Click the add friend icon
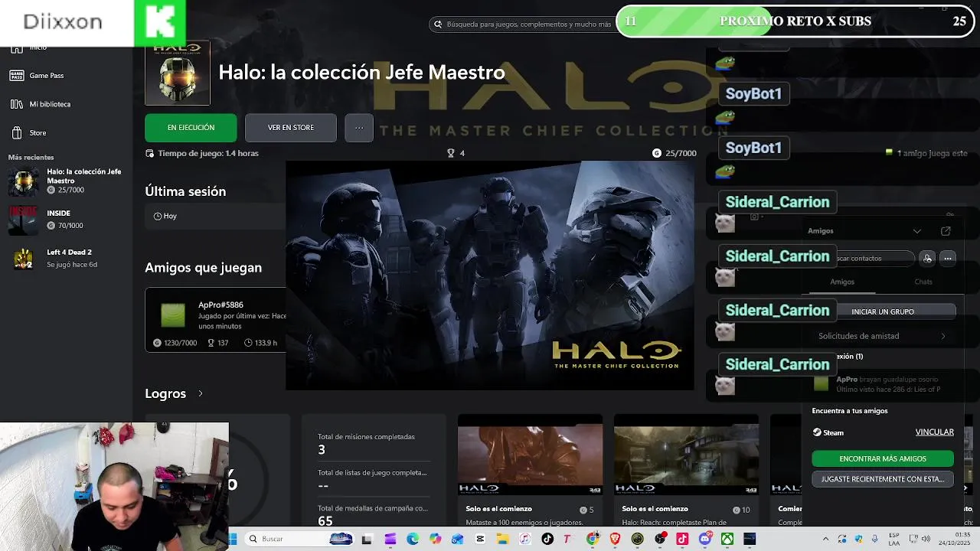This screenshot has height=551, width=980. pyautogui.click(x=927, y=259)
